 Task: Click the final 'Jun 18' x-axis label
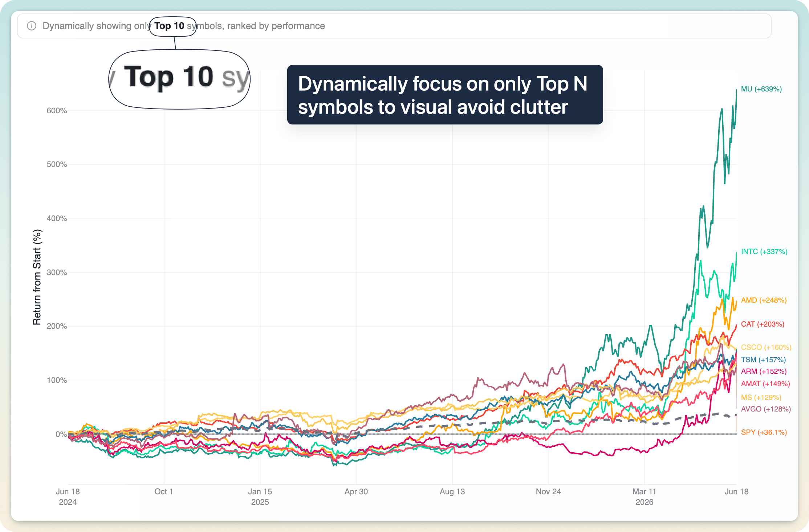737,492
